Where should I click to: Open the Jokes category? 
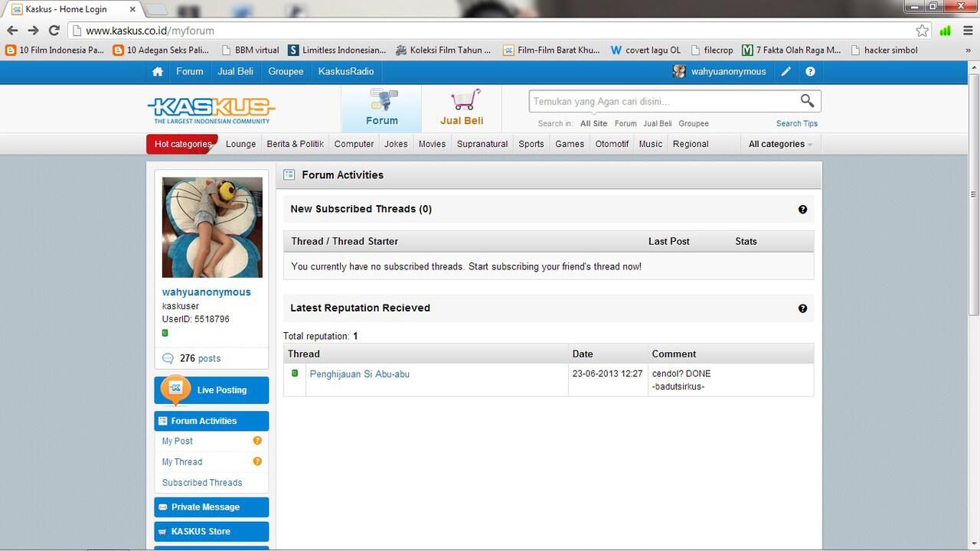click(396, 144)
